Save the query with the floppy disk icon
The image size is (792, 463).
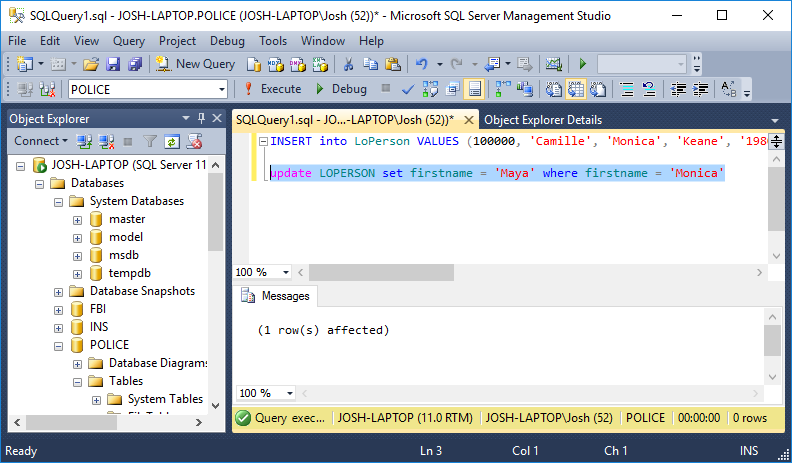point(113,64)
